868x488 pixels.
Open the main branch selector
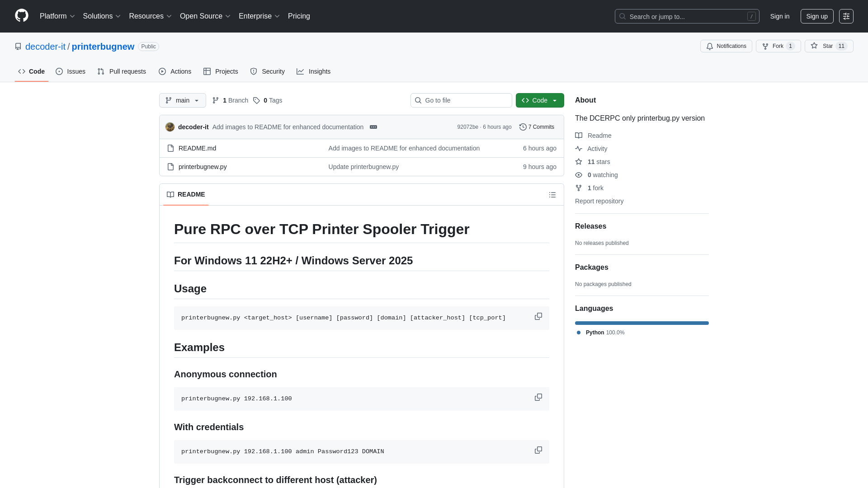(182, 100)
